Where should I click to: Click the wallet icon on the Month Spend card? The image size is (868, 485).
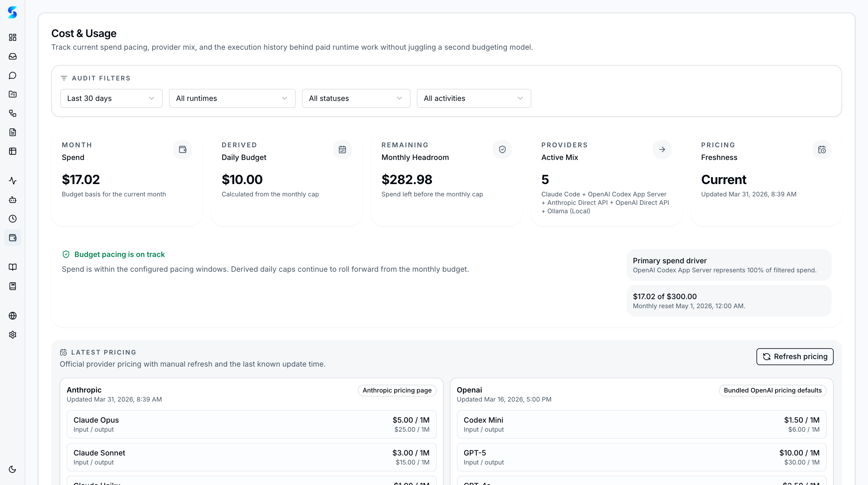[182, 149]
